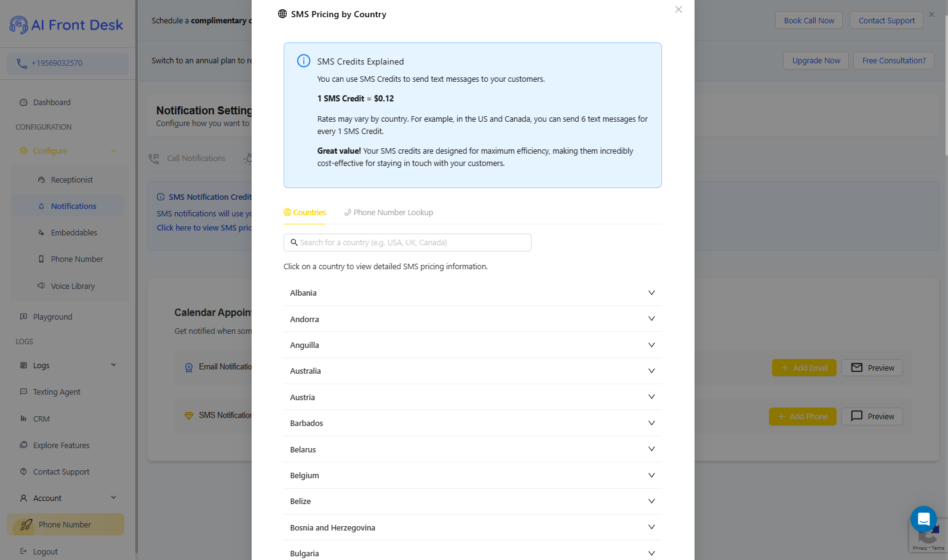Expand the Austria pricing row
This screenshot has width=948, height=560.
coord(472,397)
